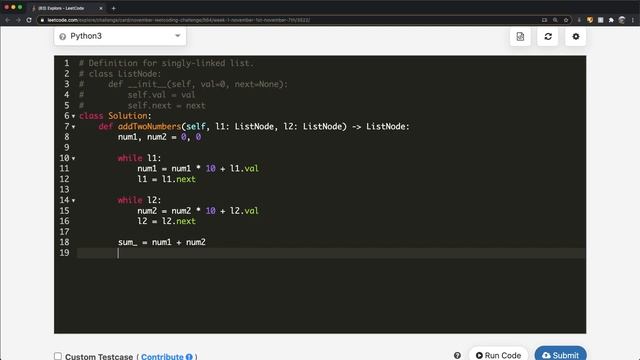Reload the page in the browser
The width and height of the screenshot is (640, 360).
point(29,20)
